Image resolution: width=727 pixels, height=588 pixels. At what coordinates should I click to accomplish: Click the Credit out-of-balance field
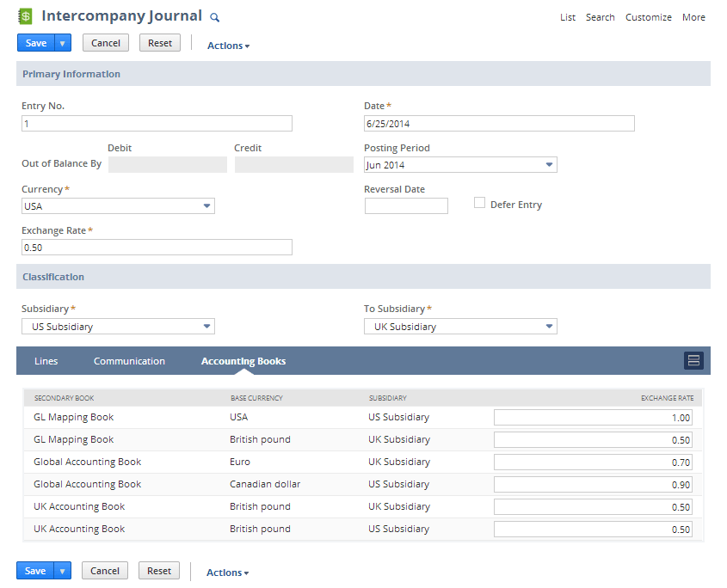294,164
